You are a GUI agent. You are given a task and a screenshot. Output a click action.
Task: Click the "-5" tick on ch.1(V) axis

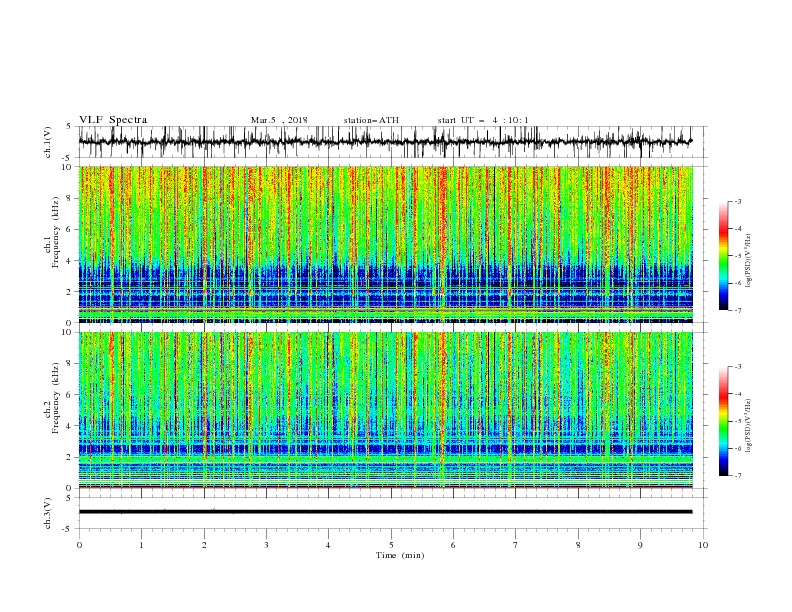pos(67,158)
